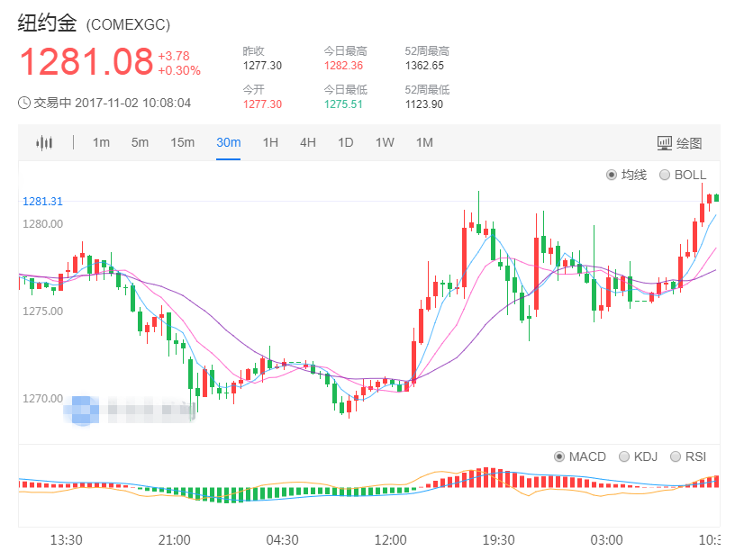735x560 pixels.
Task: Reselect the 30m timeframe tab
Action: (x=228, y=142)
